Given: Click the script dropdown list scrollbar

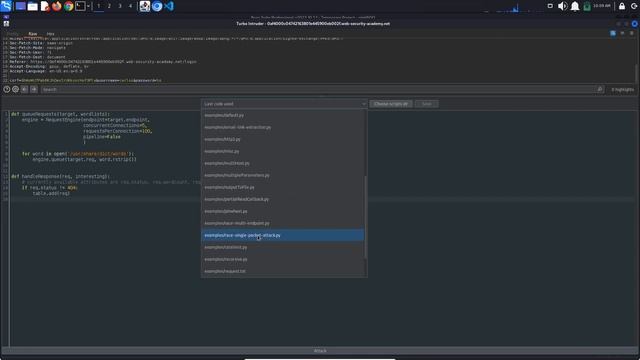Looking at the screenshot, I should tap(366, 217).
